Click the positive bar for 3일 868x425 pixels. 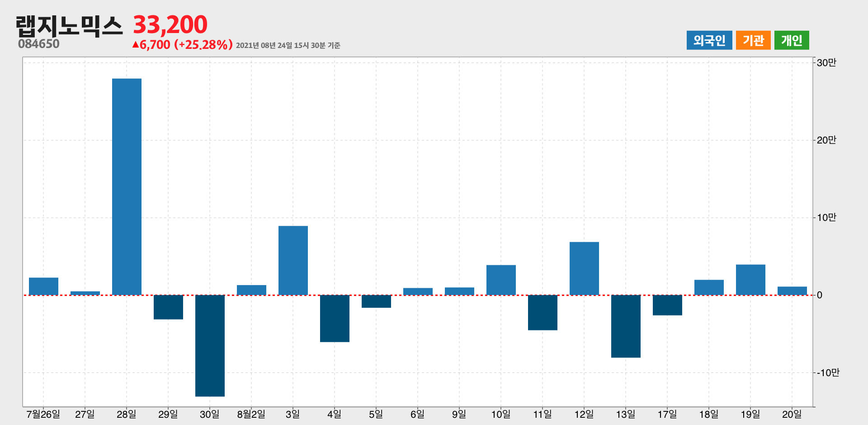(293, 261)
